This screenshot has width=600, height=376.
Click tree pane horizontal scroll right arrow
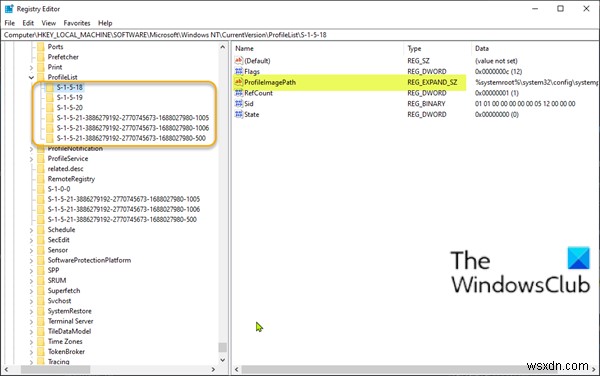(213, 369)
